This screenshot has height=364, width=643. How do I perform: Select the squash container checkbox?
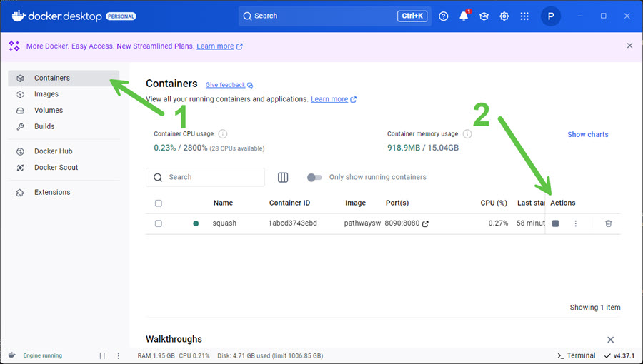tap(159, 223)
